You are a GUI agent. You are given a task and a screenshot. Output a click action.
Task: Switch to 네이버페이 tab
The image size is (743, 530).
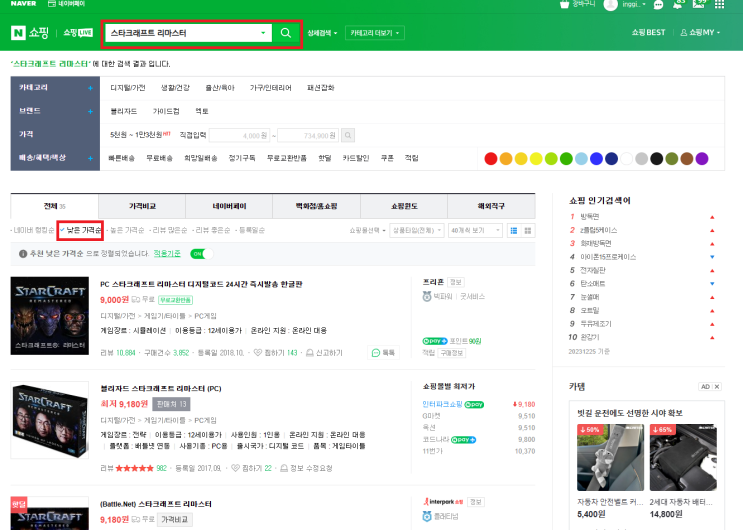(229, 206)
